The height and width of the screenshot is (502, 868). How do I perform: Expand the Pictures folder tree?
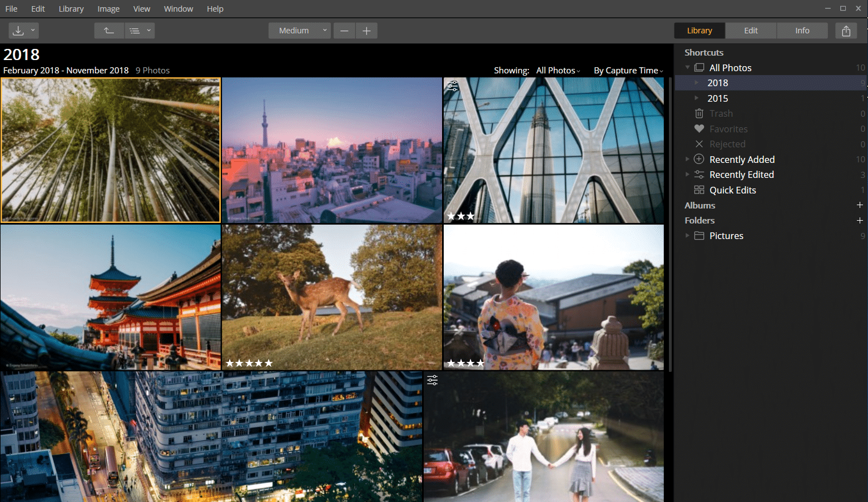pos(687,236)
